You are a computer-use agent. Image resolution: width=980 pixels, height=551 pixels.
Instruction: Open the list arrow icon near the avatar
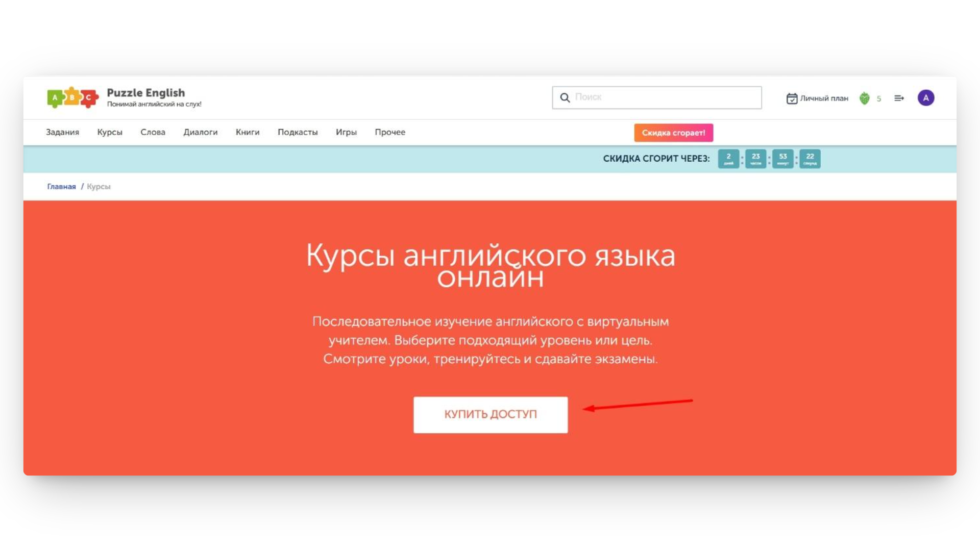[899, 98]
